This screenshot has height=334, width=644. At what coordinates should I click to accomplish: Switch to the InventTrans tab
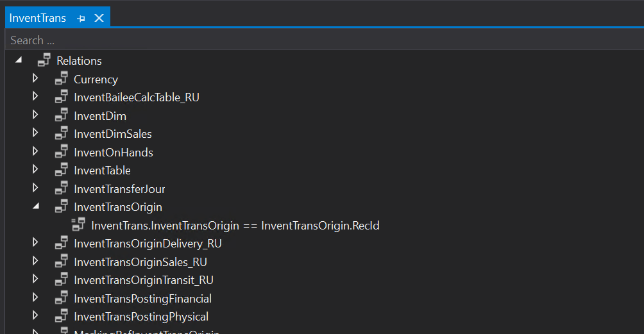coord(38,18)
